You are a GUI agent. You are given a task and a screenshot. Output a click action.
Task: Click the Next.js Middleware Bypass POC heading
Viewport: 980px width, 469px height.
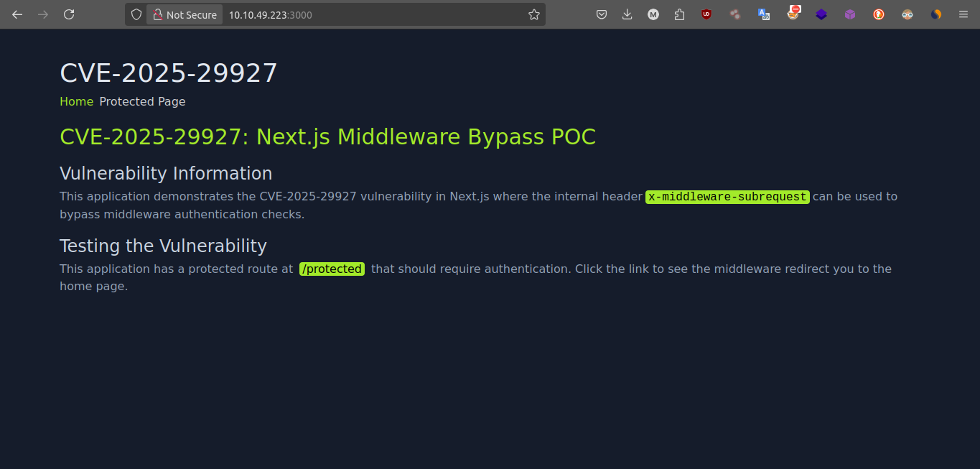[x=327, y=136]
